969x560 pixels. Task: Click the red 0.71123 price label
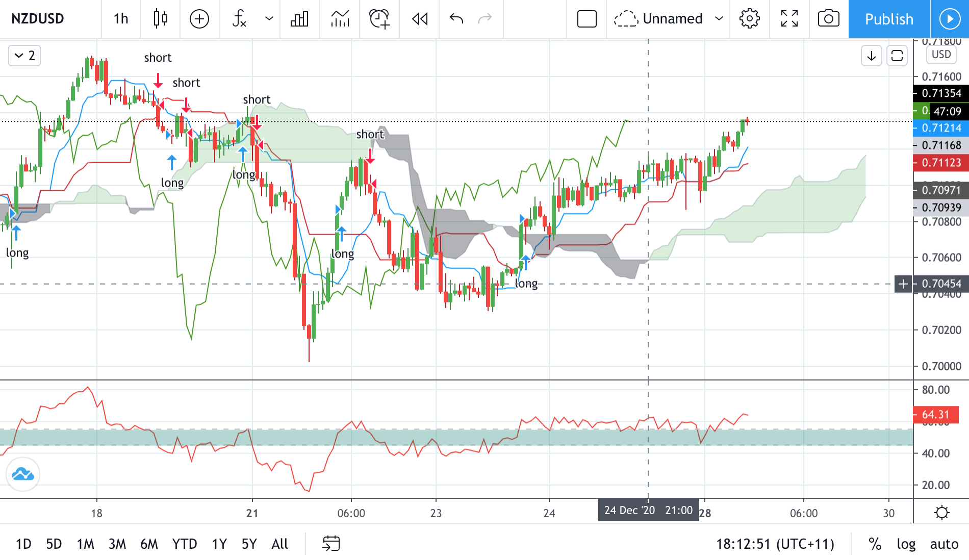(x=941, y=163)
